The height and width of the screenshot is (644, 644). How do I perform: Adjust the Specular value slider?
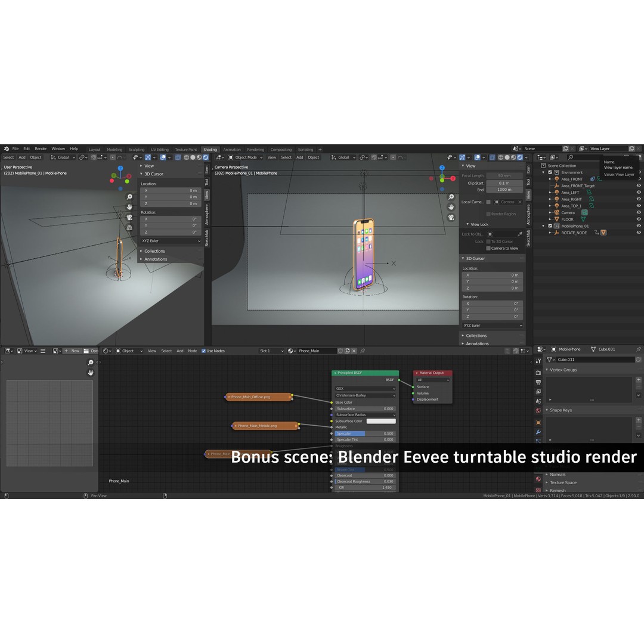point(365,434)
